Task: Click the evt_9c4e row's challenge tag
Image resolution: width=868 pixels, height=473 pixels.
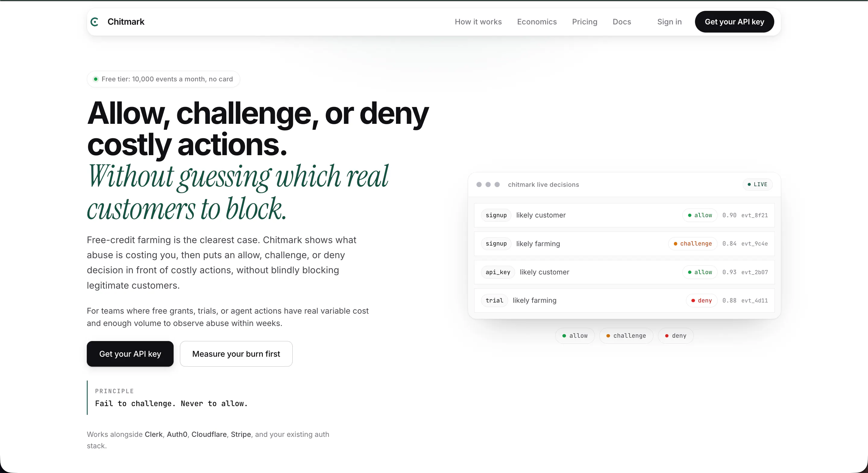Action: click(x=693, y=243)
